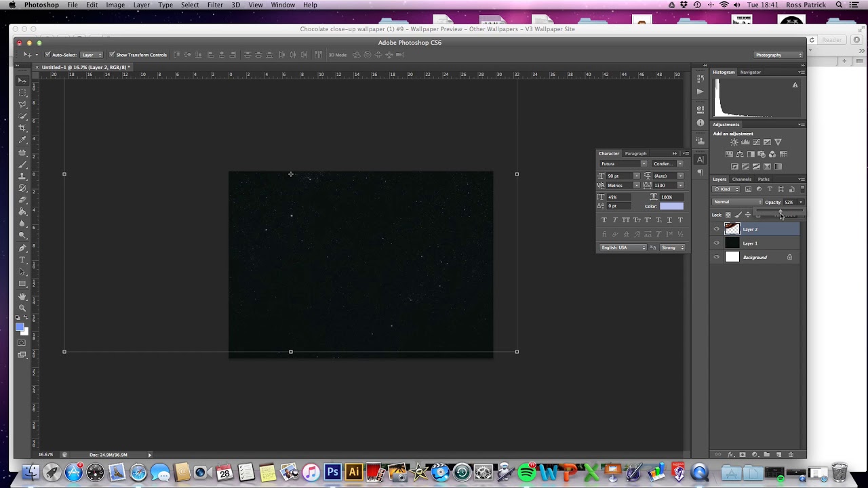This screenshot has height=488, width=868.
Task: Toggle Auto-Select checkbox
Action: point(47,55)
